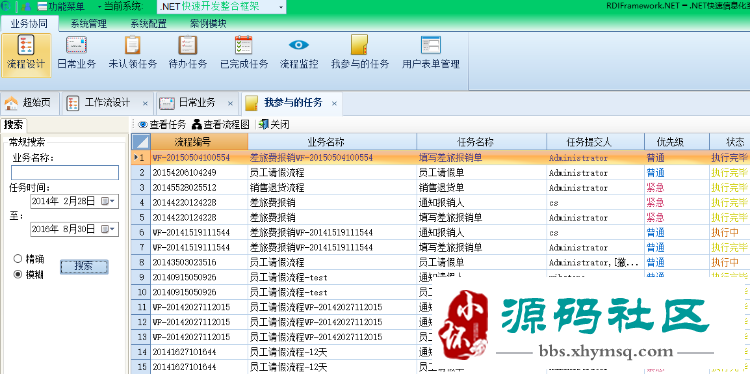Click cell 20143503023516
The width and height of the screenshot is (750, 374).
[199, 263]
